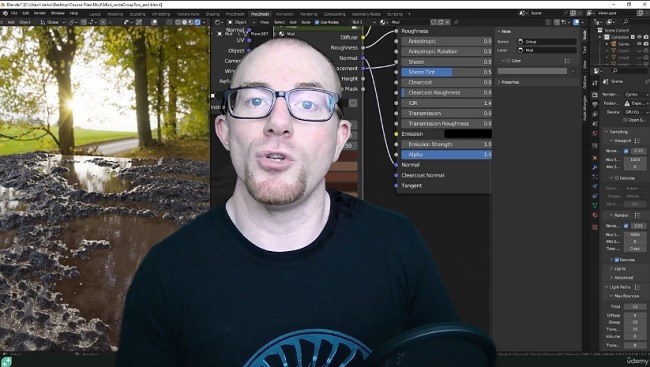The height and width of the screenshot is (367, 650).
Task: Open the Texture properties tab icon
Action: 595,227
